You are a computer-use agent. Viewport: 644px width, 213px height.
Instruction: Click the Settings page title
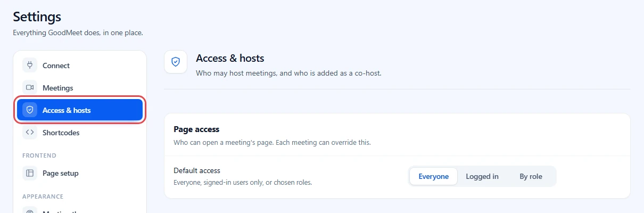click(37, 17)
